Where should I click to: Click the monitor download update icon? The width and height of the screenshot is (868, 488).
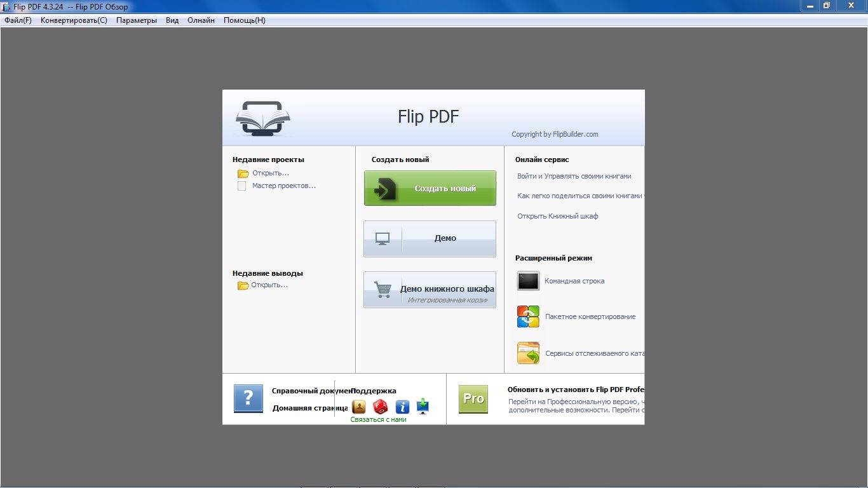[x=423, y=407]
